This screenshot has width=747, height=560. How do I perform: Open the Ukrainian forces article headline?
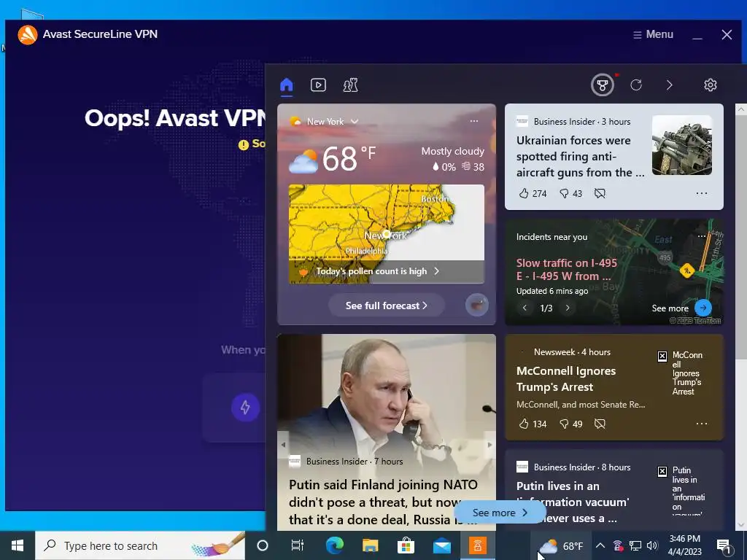tap(580, 156)
